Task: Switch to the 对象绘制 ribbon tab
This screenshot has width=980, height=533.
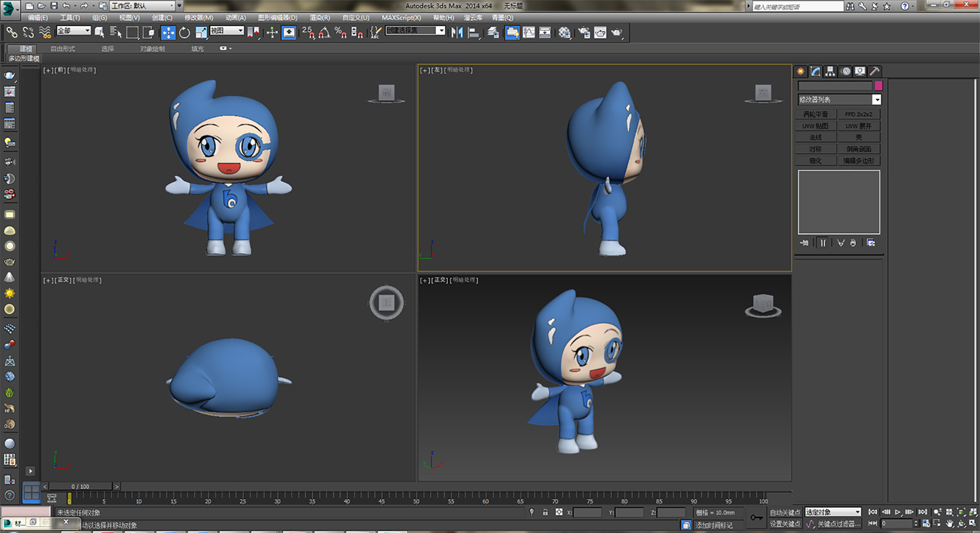Action: (152, 49)
